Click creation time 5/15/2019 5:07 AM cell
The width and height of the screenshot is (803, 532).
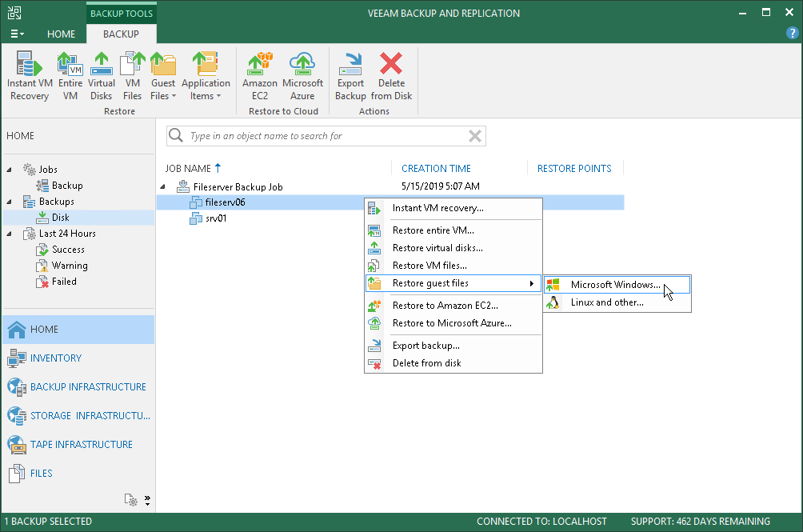441,186
